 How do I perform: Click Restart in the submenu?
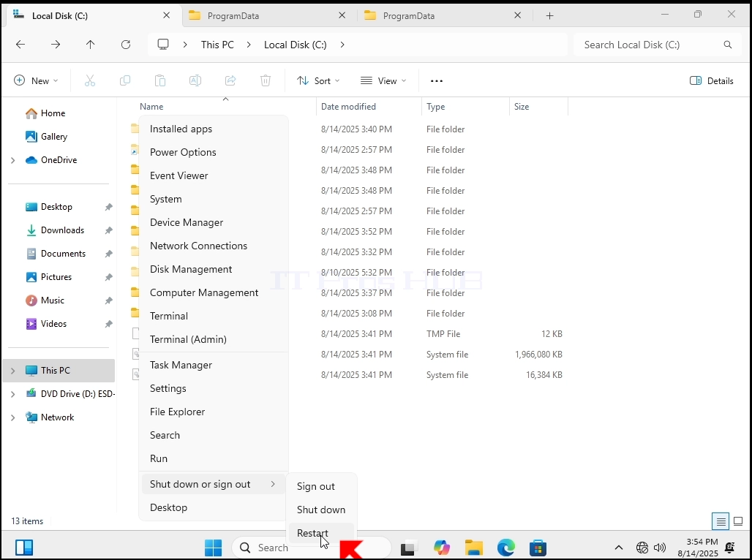[x=321, y=533]
